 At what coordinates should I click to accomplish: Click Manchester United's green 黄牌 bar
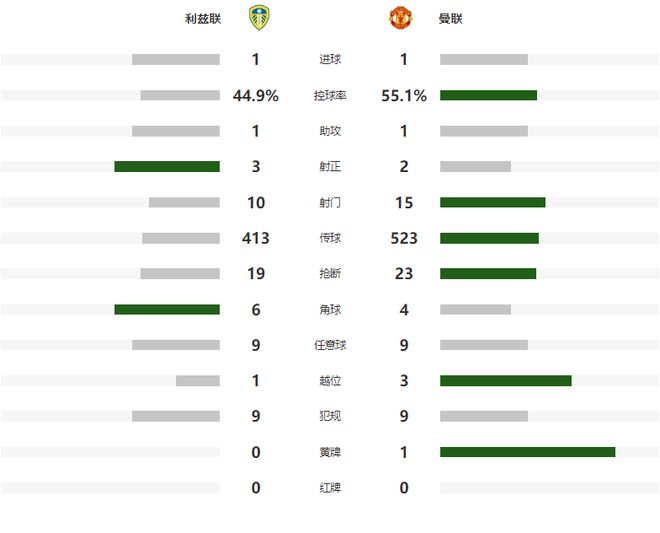pos(527,452)
